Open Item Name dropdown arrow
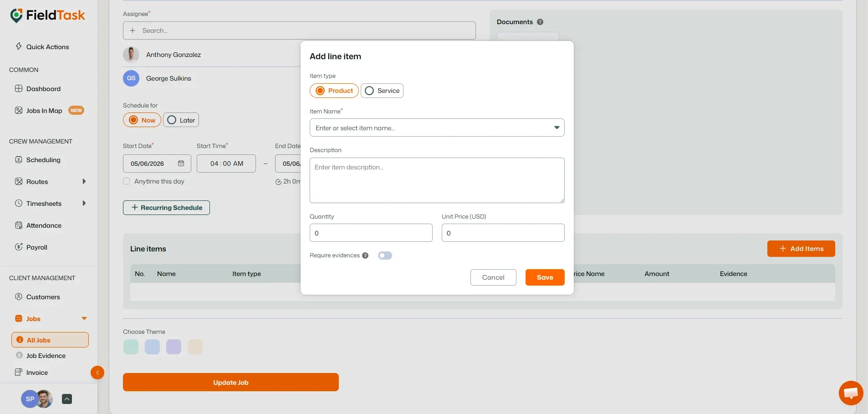 point(557,128)
